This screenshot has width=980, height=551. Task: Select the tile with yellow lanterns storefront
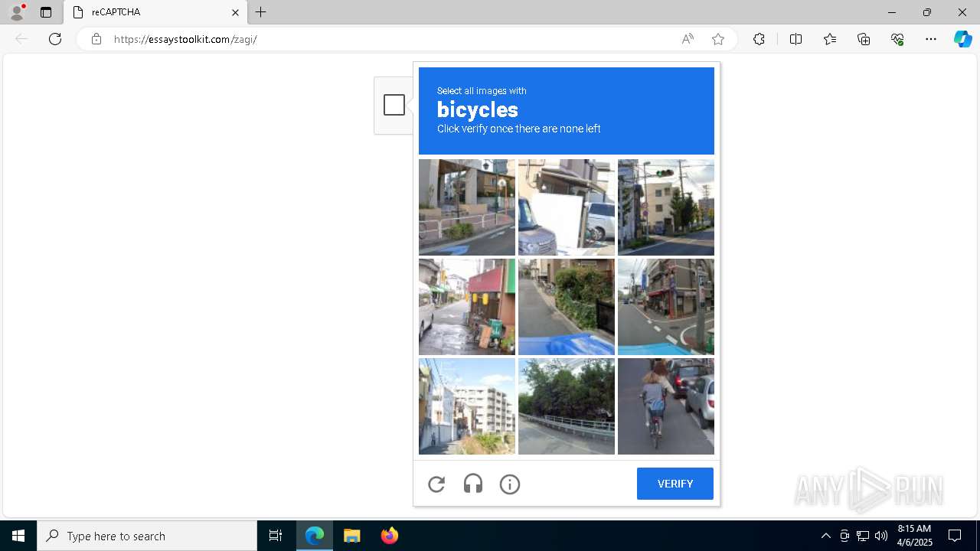coord(467,307)
